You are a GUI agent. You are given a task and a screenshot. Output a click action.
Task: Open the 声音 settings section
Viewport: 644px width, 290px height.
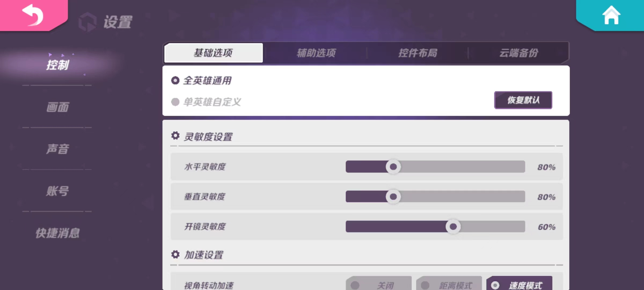(57, 149)
